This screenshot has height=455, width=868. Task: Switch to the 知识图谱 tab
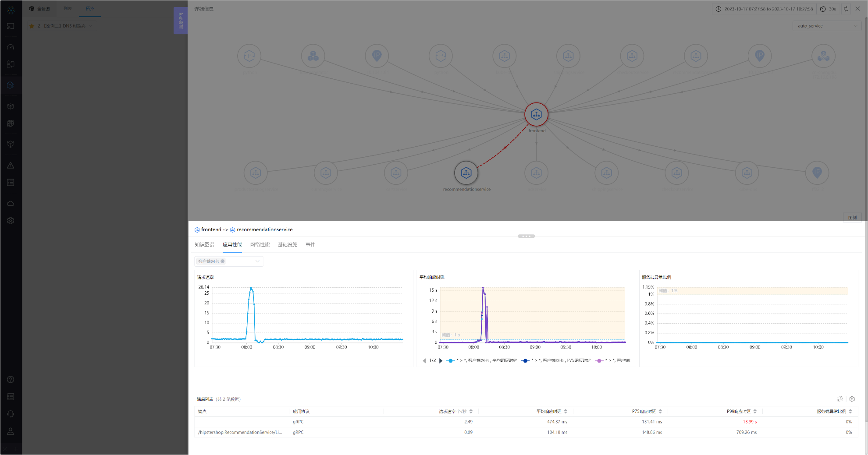[x=204, y=245]
